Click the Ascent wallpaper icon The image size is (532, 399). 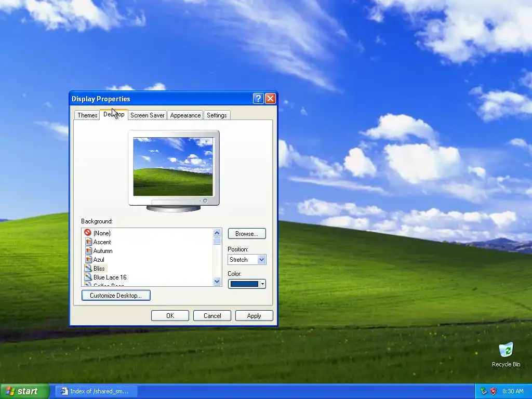[88, 242]
